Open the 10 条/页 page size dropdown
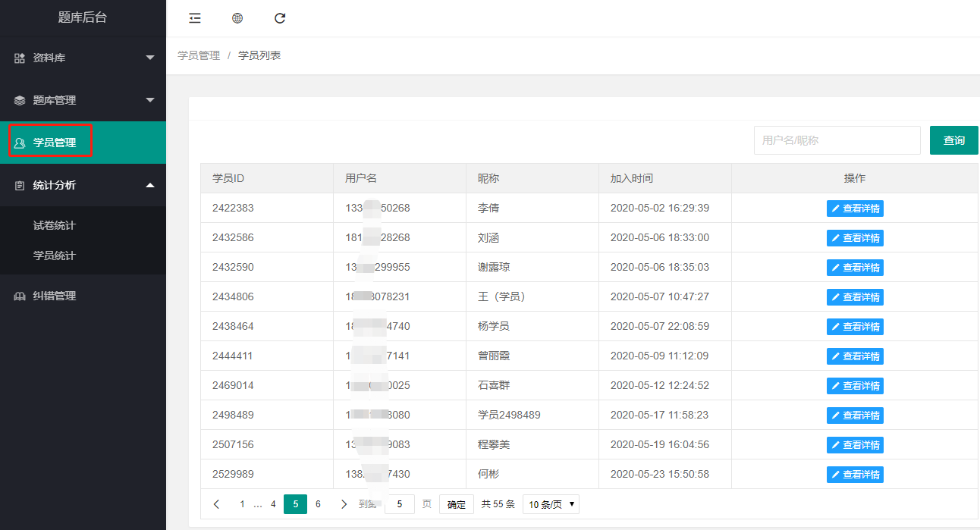Image resolution: width=980 pixels, height=530 pixels. coord(551,504)
